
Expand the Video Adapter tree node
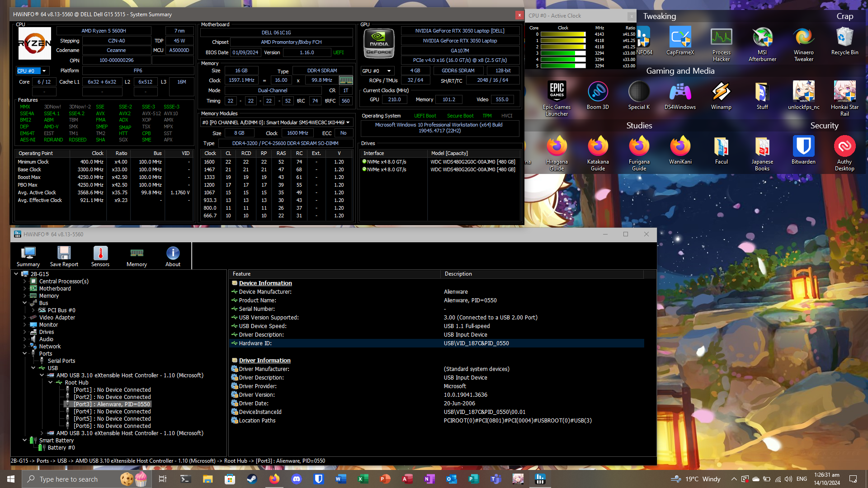click(x=25, y=317)
